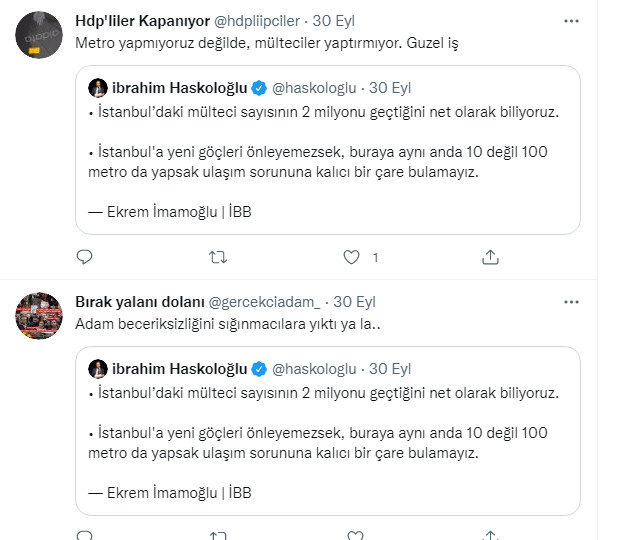The image size is (620, 540).
Task: Like the tweet about Metro yapmıyoruz
Action: [352, 257]
